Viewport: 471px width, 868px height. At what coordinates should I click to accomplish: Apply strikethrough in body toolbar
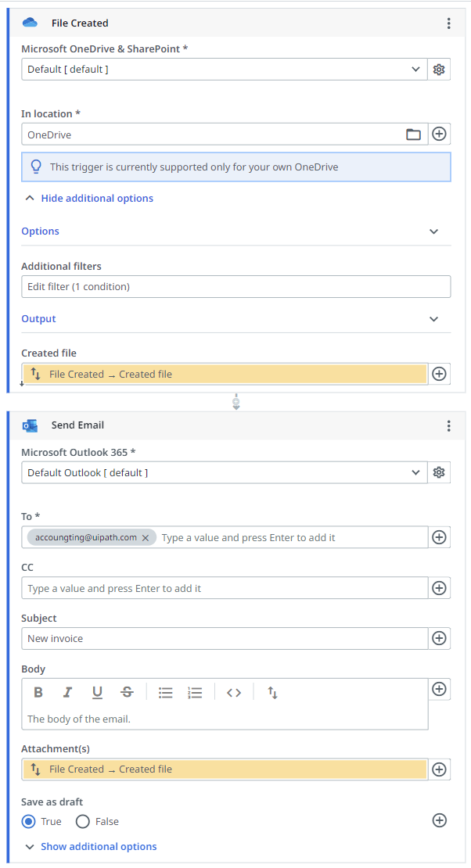(x=127, y=692)
